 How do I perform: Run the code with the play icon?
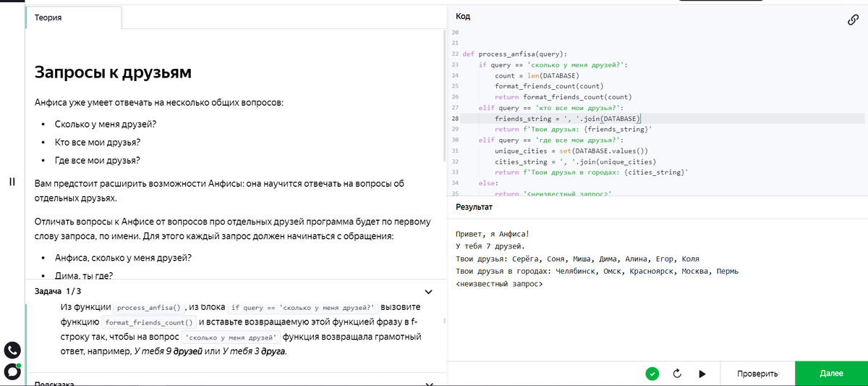(702, 374)
